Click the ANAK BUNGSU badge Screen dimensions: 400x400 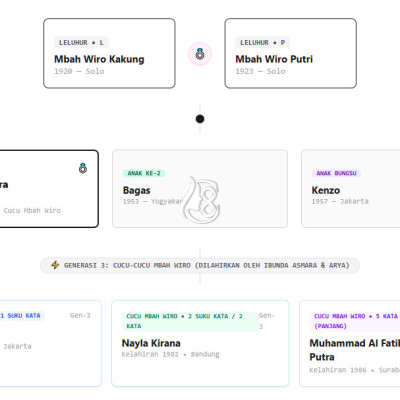click(x=336, y=173)
